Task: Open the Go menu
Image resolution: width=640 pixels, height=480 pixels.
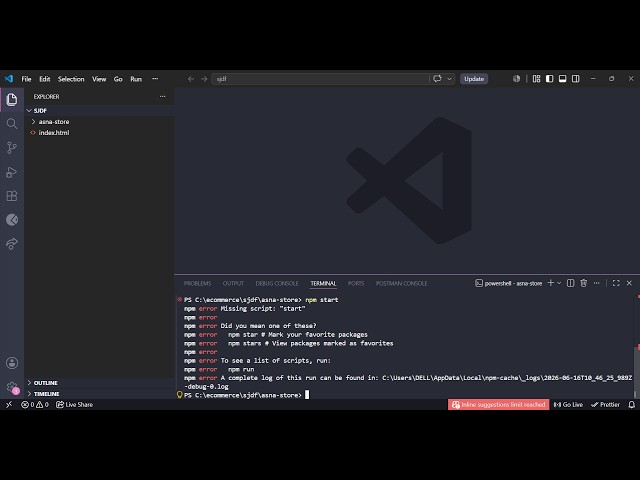Action: pos(118,79)
